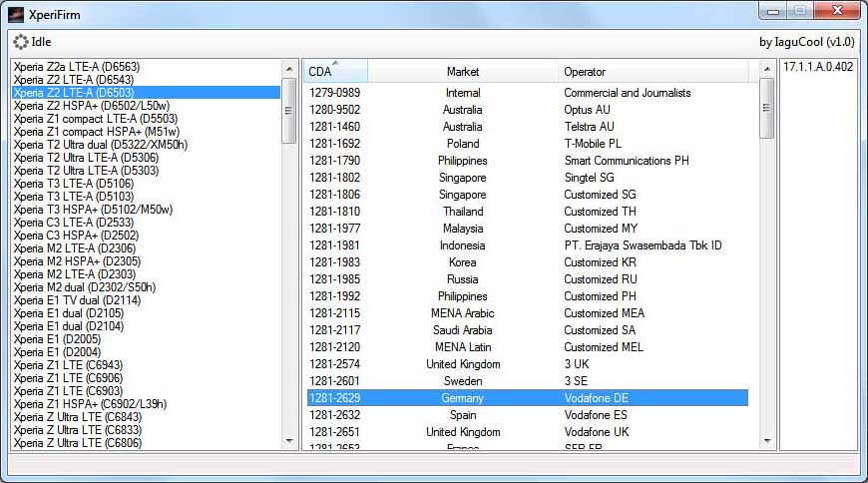Select Xperia Z1 compact HSPA+ (M51w)
The height and width of the screenshot is (483, 868).
pyautogui.click(x=147, y=132)
